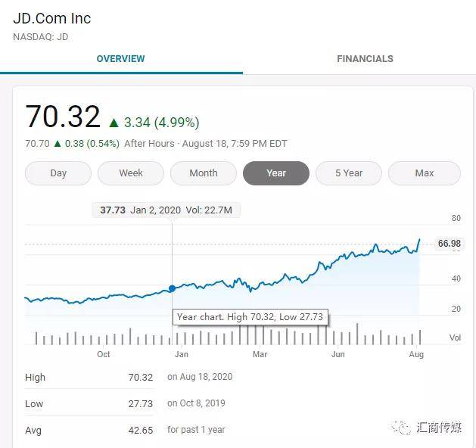Select the Day range button
Image resolution: width=476 pixels, height=448 pixels.
coord(58,173)
